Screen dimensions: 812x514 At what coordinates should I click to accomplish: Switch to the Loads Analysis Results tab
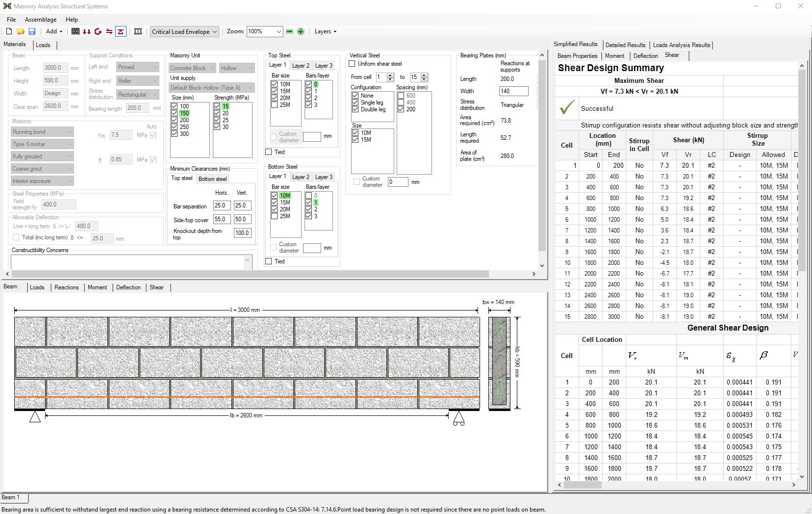[x=681, y=45]
